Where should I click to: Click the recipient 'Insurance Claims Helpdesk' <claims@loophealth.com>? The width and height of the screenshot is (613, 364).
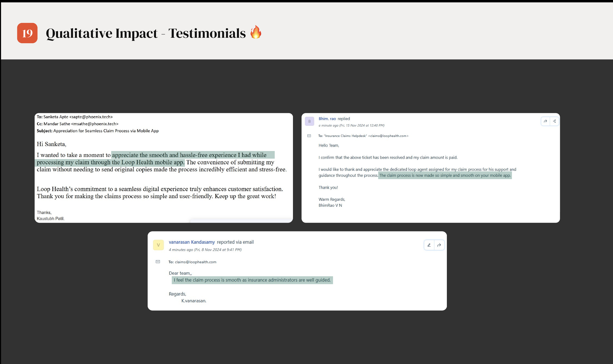(x=366, y=136)
